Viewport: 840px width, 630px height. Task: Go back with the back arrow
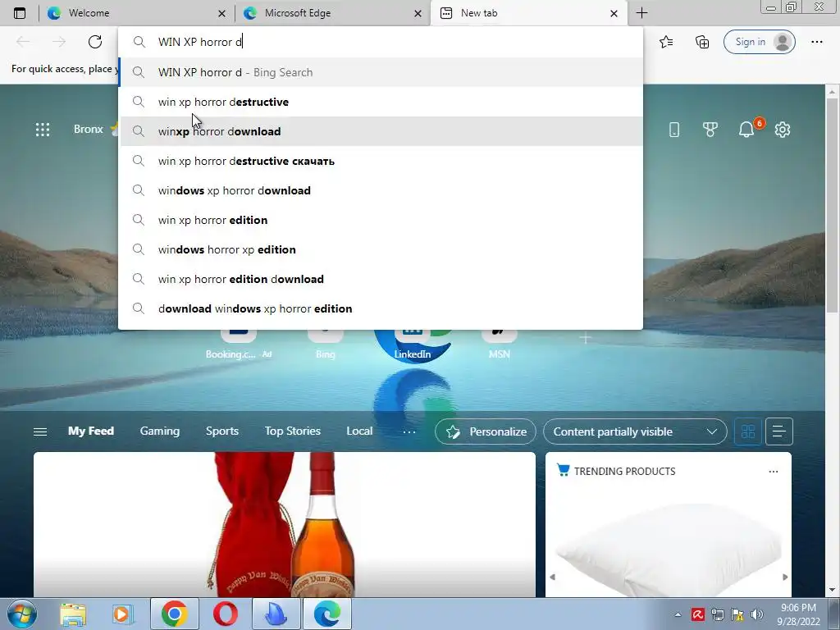(x=23, y=42)
